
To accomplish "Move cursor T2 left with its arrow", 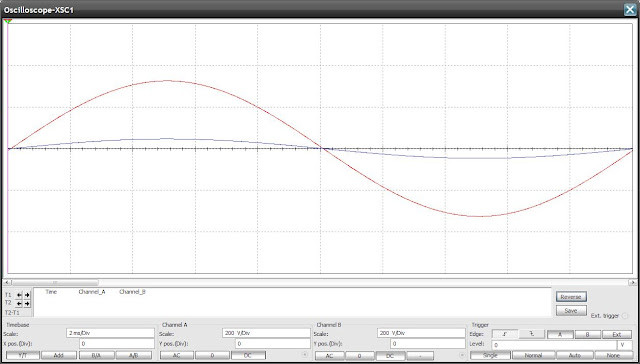I will [x=19, y=304].
